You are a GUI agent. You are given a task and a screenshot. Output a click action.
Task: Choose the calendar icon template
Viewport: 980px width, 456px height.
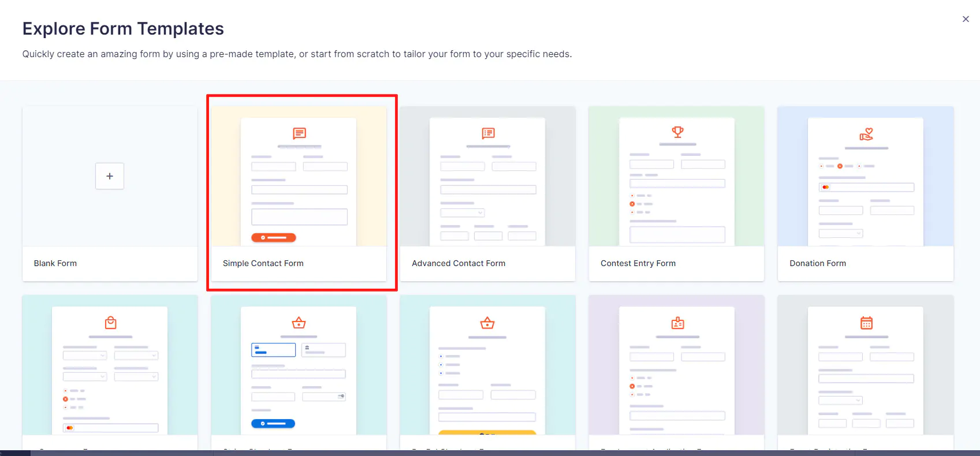tap(866, 323)
